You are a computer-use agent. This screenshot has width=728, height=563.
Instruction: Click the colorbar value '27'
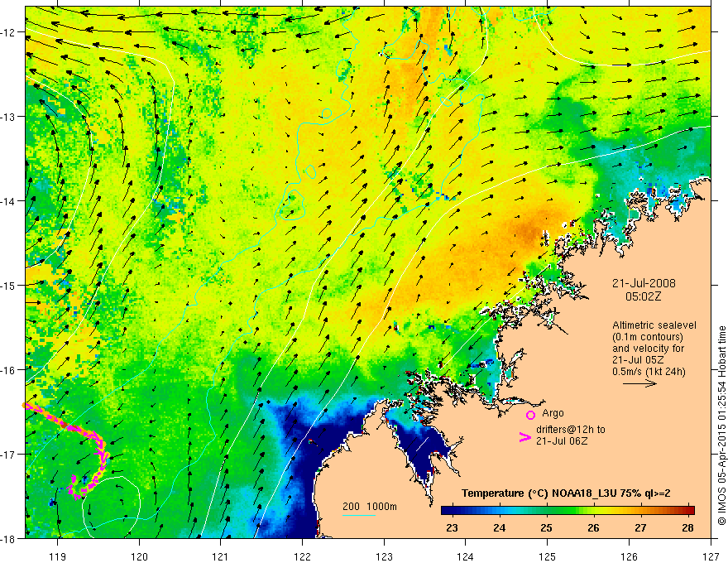point(640,527)
